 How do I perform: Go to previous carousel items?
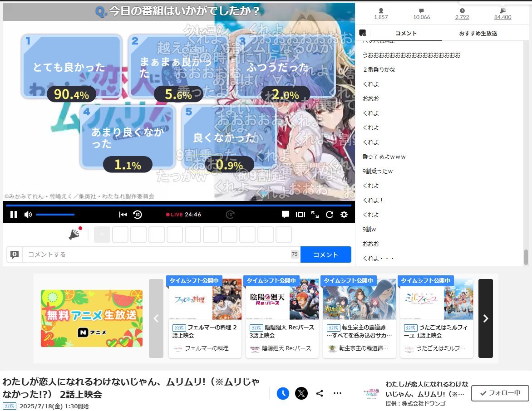click(x=156, y=318)
